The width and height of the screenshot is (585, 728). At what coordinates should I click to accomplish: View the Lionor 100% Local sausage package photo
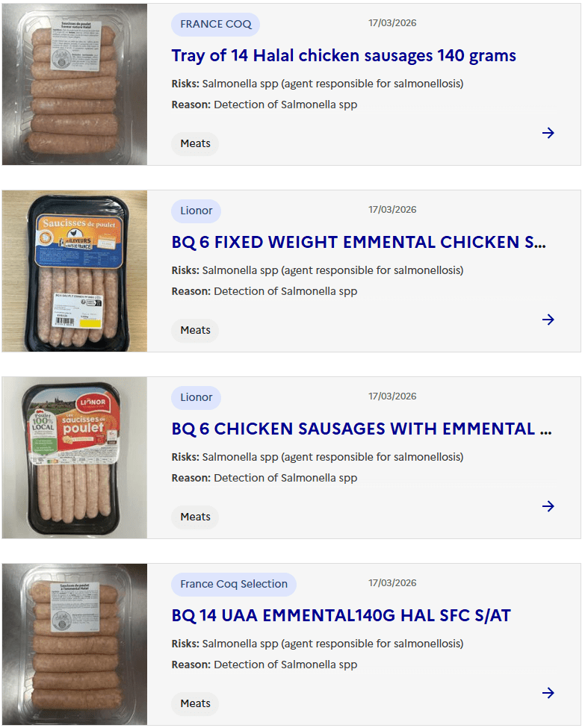tap(75, 458)
